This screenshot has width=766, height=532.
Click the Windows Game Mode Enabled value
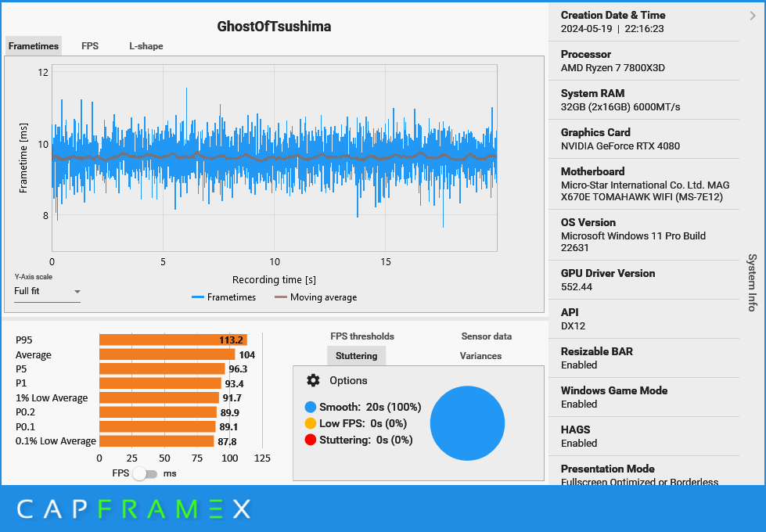[579, 404]
